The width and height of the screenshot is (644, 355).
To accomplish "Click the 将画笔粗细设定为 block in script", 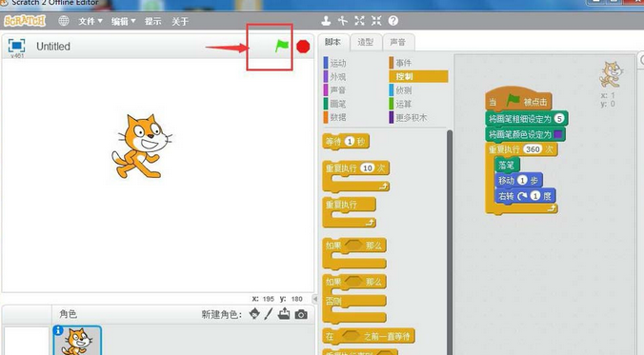I will coord(527,119).
